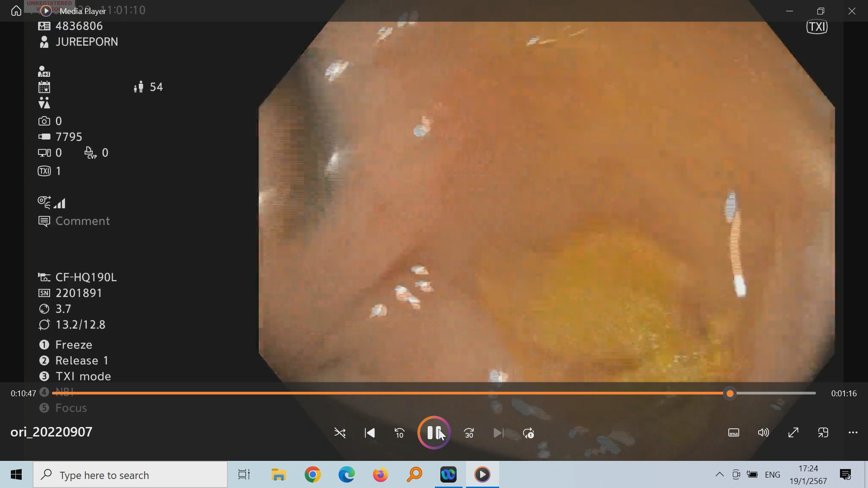868x488 pixels.
Task: Click Freeze label in overlay
Action: pos(74,345)
